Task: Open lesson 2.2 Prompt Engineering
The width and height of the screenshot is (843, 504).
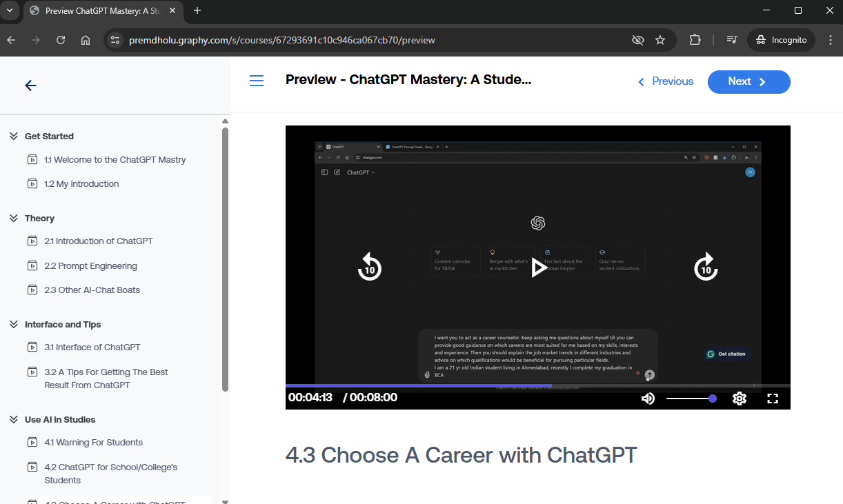Action: coord(90,266)
